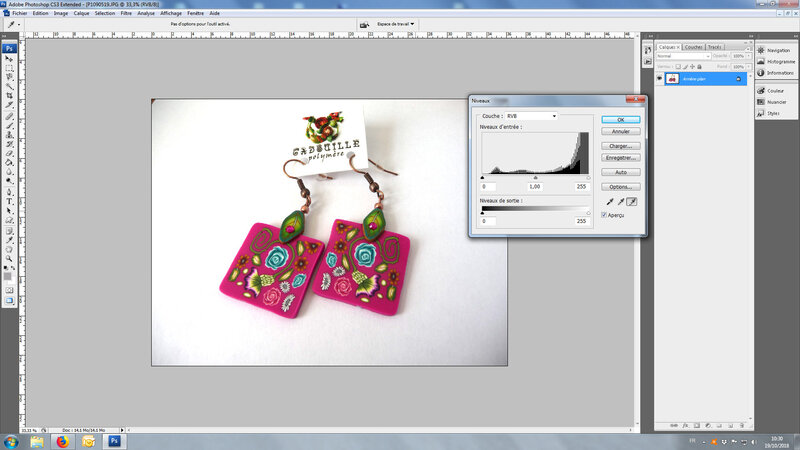Viewport: 800px width, 450px height.
Task: Toggle lock all padlock in layers panel
Action: (x=699, y=67)
